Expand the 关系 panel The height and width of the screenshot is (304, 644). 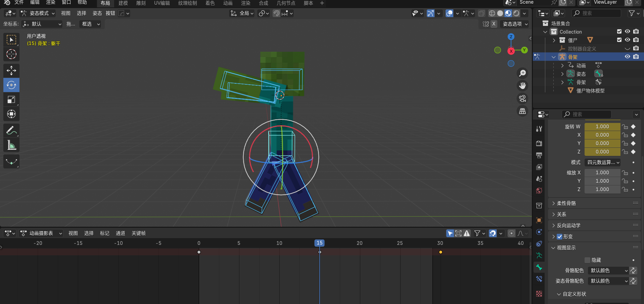point(595,214)
